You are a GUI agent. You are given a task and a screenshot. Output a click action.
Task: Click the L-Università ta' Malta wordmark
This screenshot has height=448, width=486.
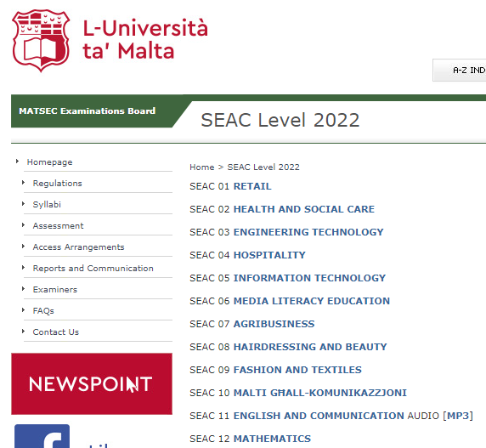(x=145, y=39)
